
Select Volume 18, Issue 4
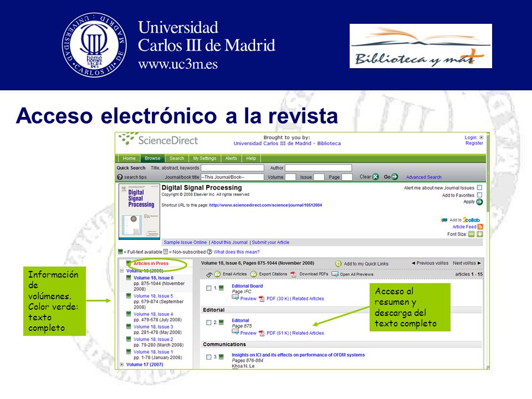(153, 314)
